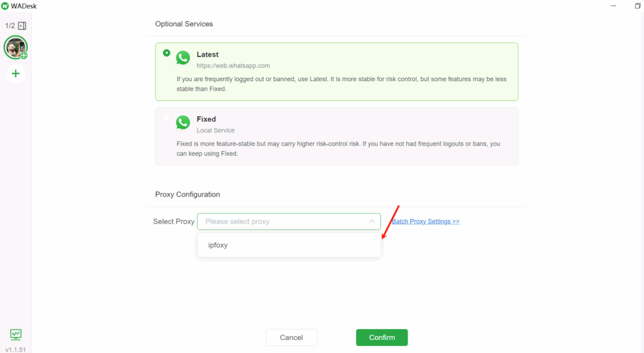Click the Select Proxy label
This screenshot has width=644, height=353.
[174, 221]
